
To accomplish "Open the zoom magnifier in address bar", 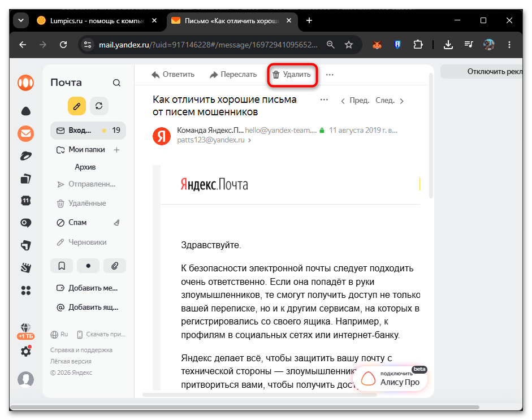I will pos(331,45).
